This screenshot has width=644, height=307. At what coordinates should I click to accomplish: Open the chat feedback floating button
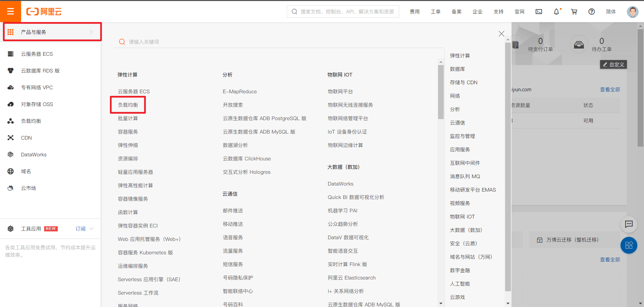[629, 224]
